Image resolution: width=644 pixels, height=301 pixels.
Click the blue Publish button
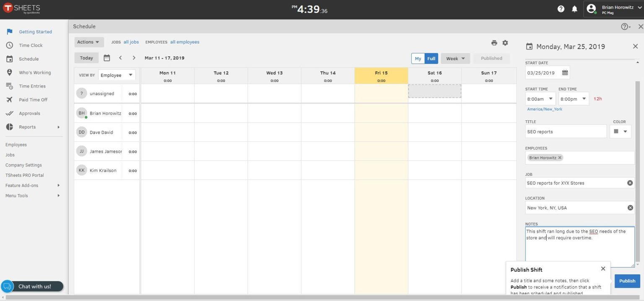coord(627,281)
